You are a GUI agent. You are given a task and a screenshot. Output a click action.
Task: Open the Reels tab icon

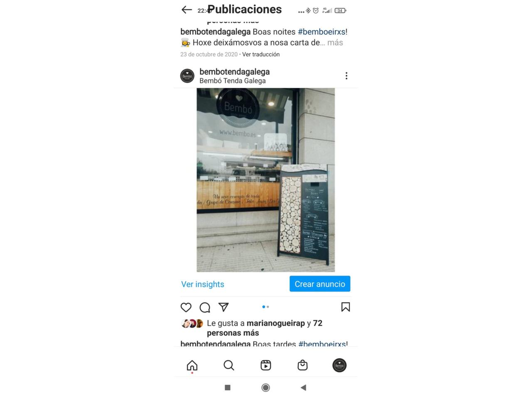266,365
